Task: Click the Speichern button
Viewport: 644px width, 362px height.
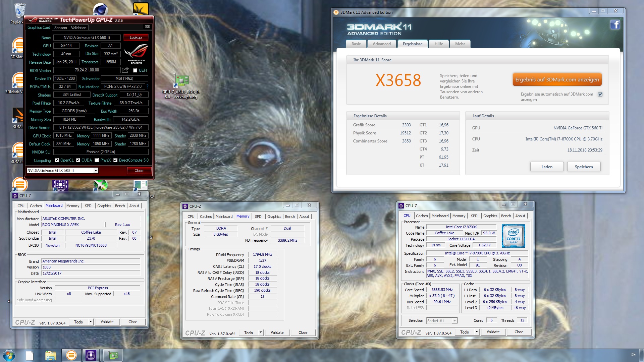Action: point(584,167)
